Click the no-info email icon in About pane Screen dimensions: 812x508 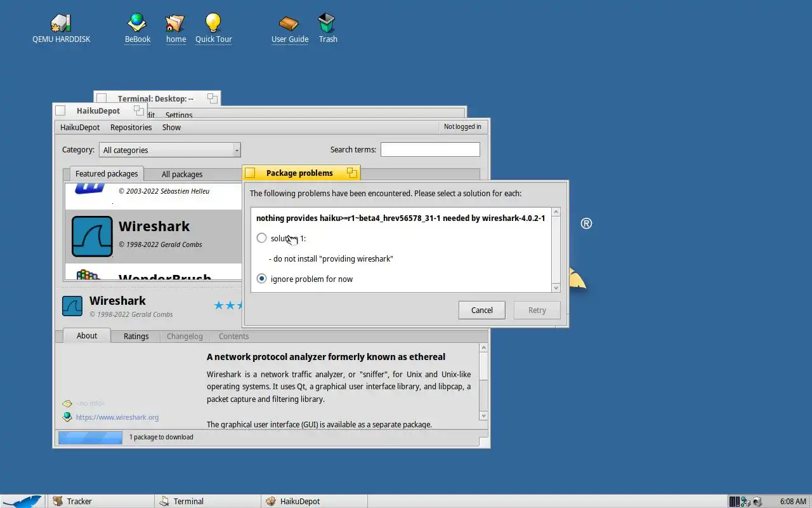click(67, 403)
